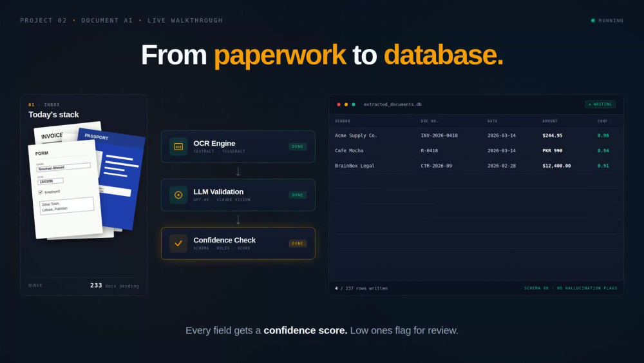Click the 0.94 confidence value
Screen dimensions: 644x363
[603, 151]
